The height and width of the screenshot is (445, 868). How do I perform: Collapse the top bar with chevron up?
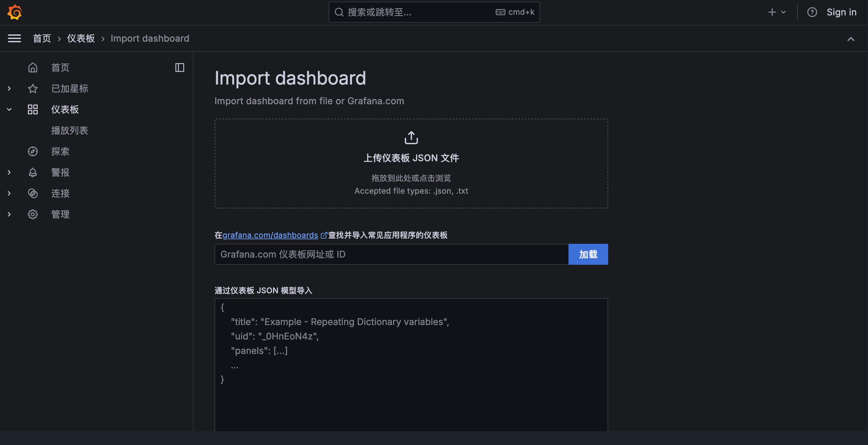click(x=851, y=39)
